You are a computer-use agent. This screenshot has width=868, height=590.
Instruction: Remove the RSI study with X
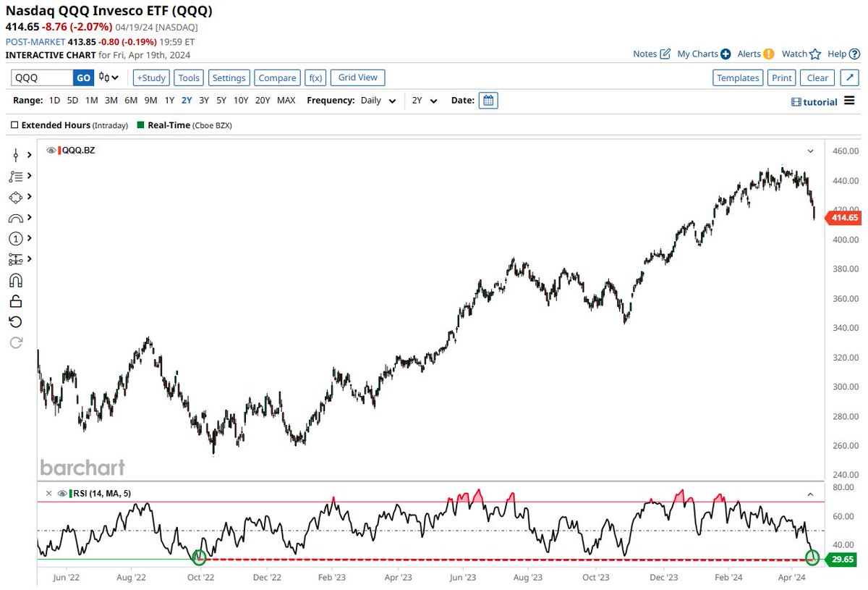tap(48, 493)
